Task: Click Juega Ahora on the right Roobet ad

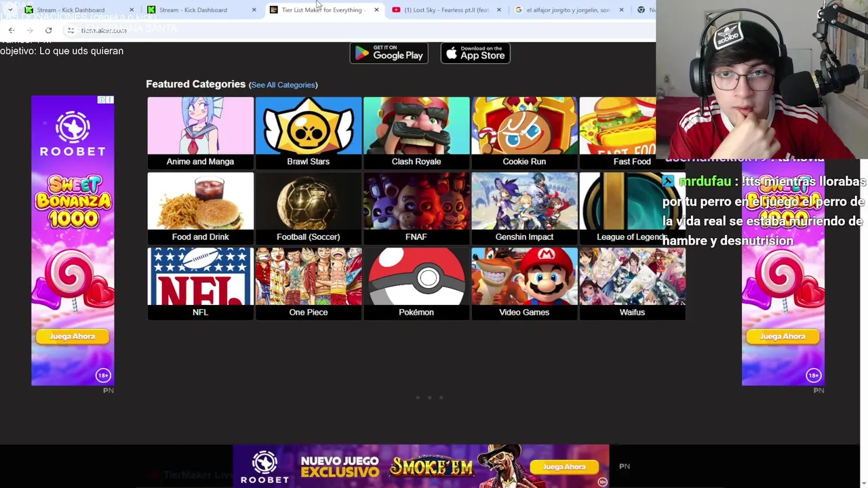Action: [783, 336]
